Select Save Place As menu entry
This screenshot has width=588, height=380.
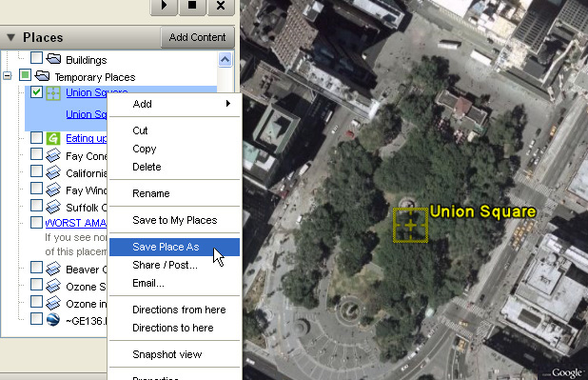point(175,247)
